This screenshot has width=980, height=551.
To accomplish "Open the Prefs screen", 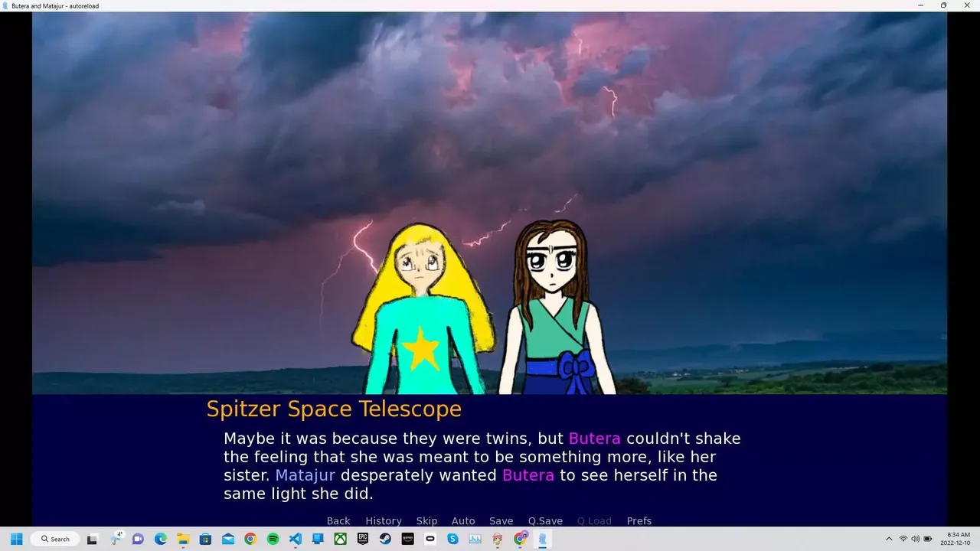I will [639, 521].
